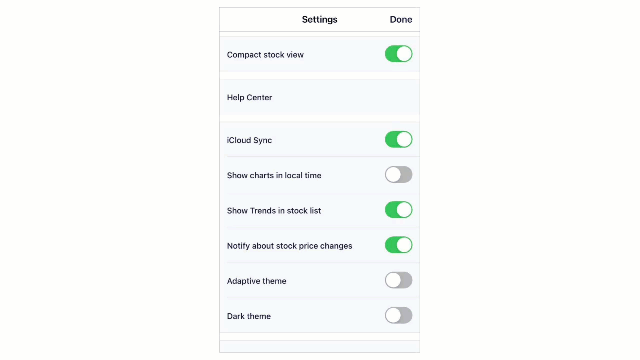
Task: Click the blank separator above Help Center
Action: [x=320, y=76]
